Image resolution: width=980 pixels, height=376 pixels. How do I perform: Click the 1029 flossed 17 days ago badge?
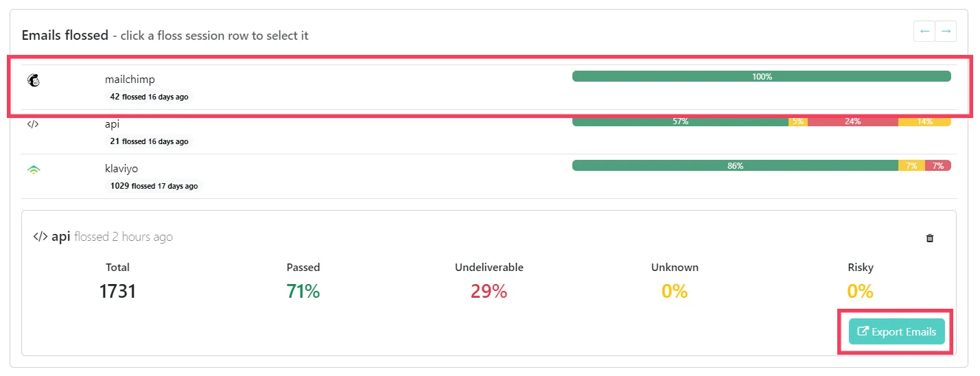pos(154,186)
